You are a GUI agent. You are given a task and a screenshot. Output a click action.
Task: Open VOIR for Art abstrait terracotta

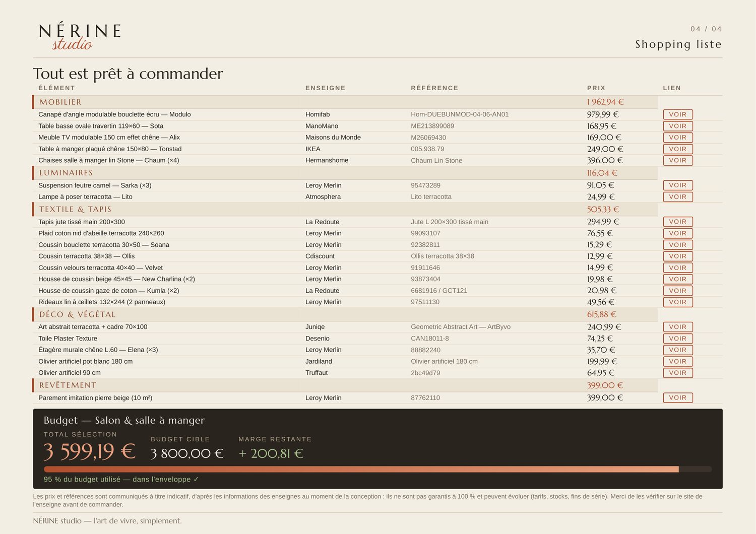pyautogui.click(x=678, y=327)
